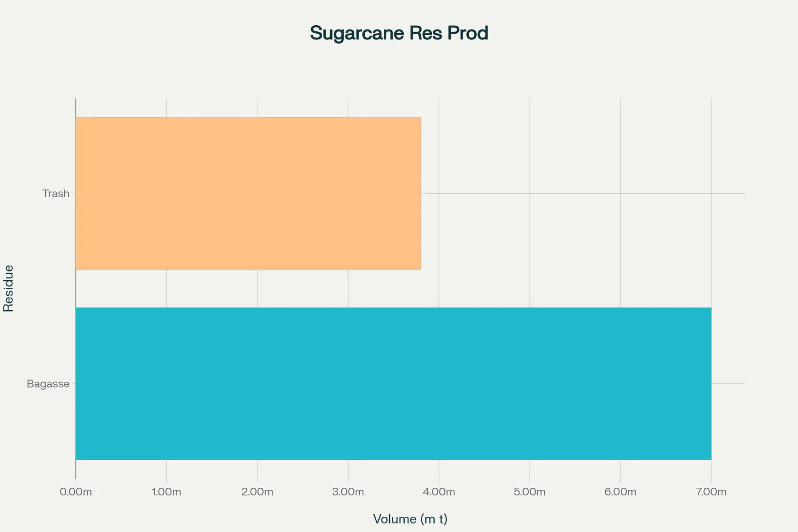Select the 4.00m x-axis tick label
Image resolution: width=798 pixels, height=532 pixels.
point(438,492)
